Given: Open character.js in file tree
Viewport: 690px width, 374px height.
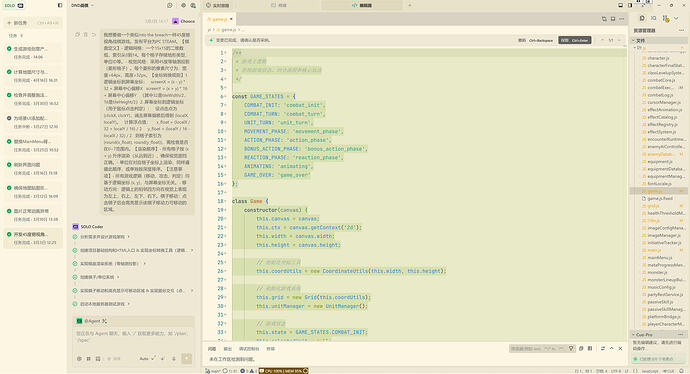Looking at the screenshot, I should click(658, 58).
